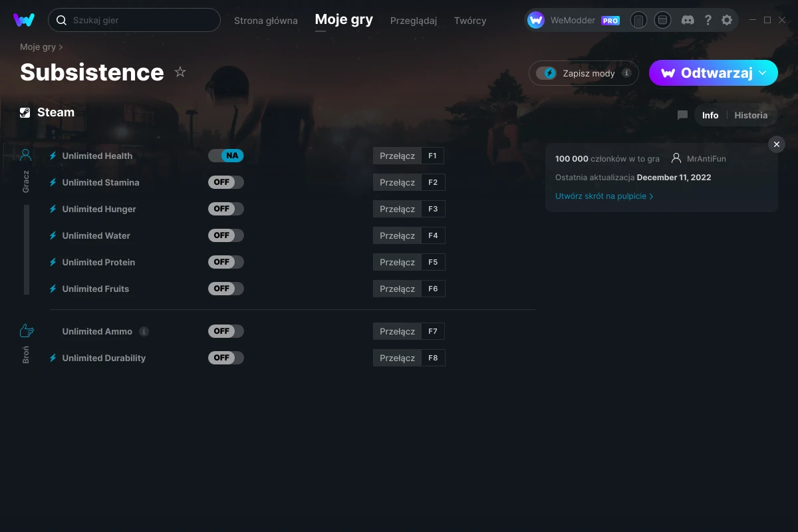
Task: Click Przełącz button for F1 hotkey
Action: coord(397,156)
